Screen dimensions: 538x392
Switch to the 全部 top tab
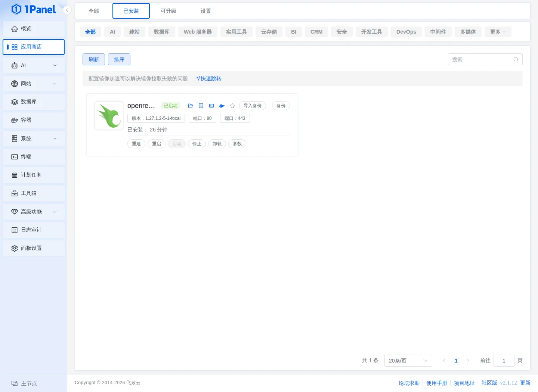click(x=94, y=11)
